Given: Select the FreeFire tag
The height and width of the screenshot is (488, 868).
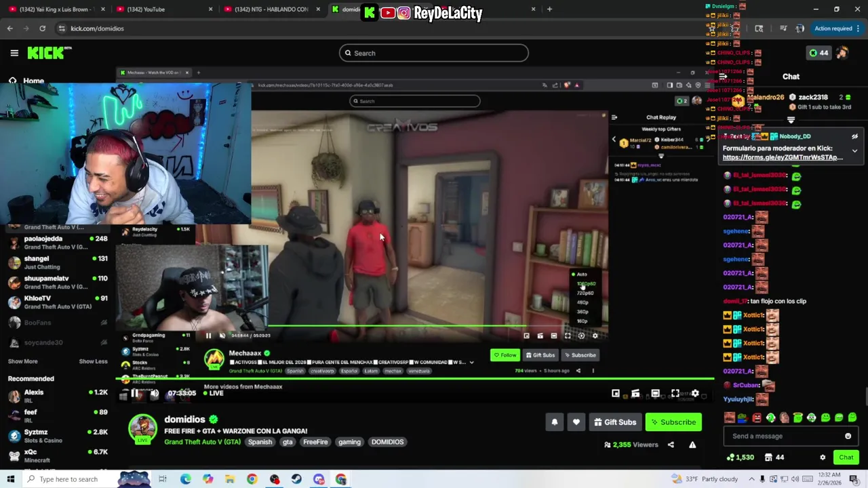Looking at the screenshot, I should 315,442.
